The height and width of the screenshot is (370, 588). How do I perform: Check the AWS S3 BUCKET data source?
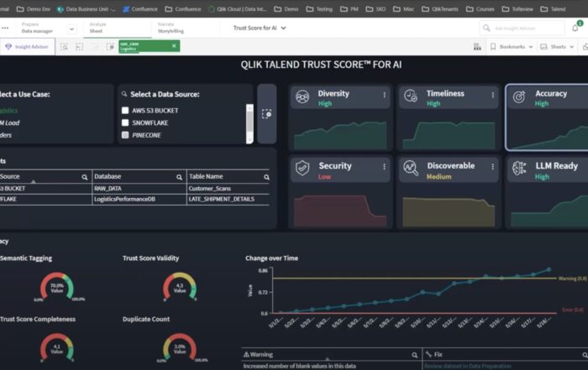pos(125,111)
